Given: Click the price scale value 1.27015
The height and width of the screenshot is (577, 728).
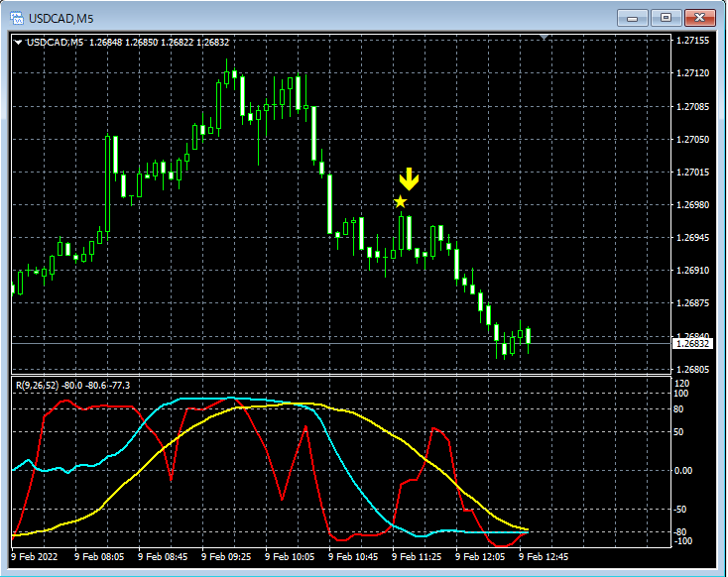Looking at the screenshot, I should click(692, 173).
